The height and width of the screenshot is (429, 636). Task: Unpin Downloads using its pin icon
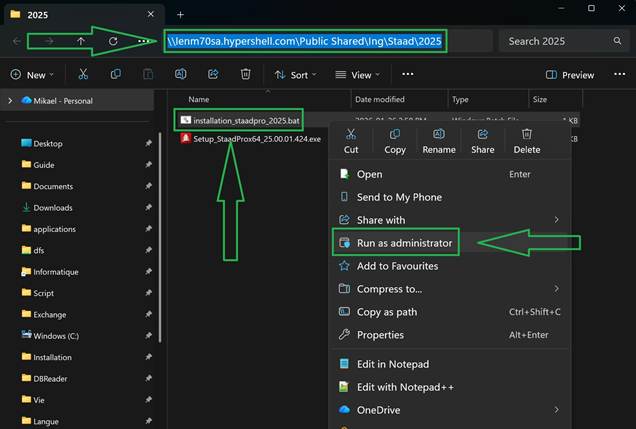[148, 207]
